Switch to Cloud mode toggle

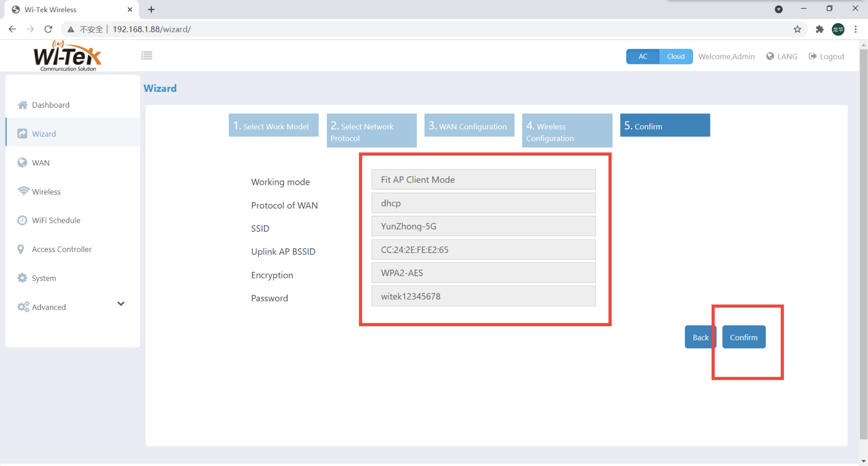675,56
